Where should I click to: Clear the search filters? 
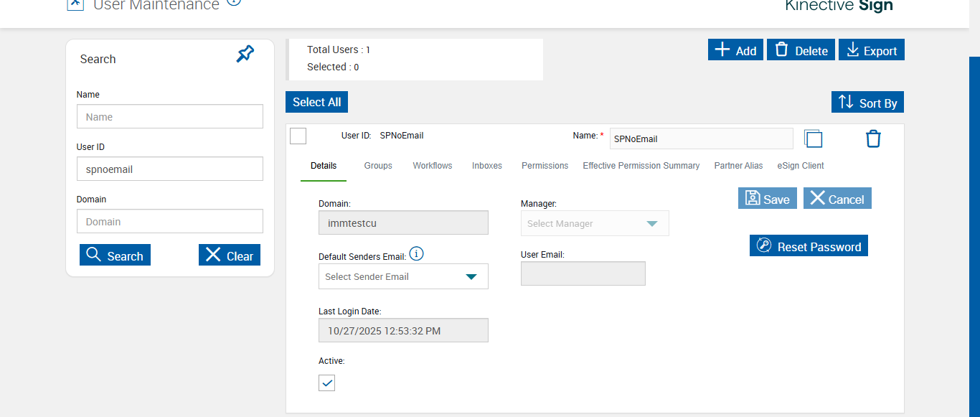pos(230,256)
